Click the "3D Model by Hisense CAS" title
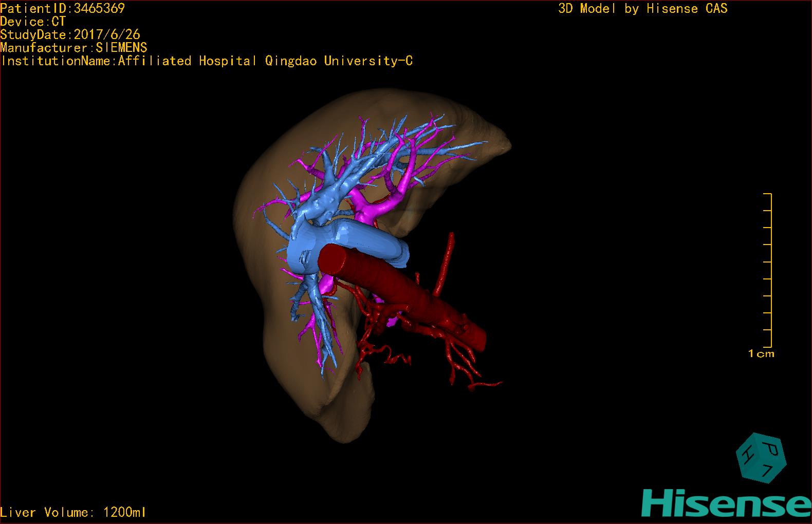 [x=642, y=8]
